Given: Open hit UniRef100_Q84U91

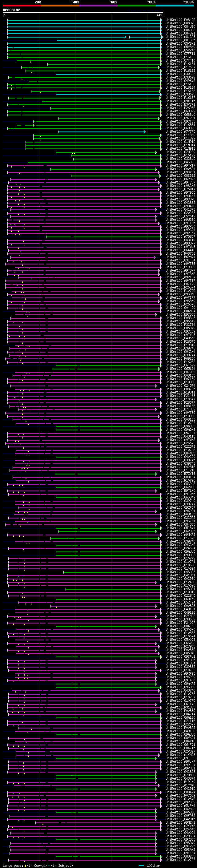Looking at the screenshot, I should [180, 33].
